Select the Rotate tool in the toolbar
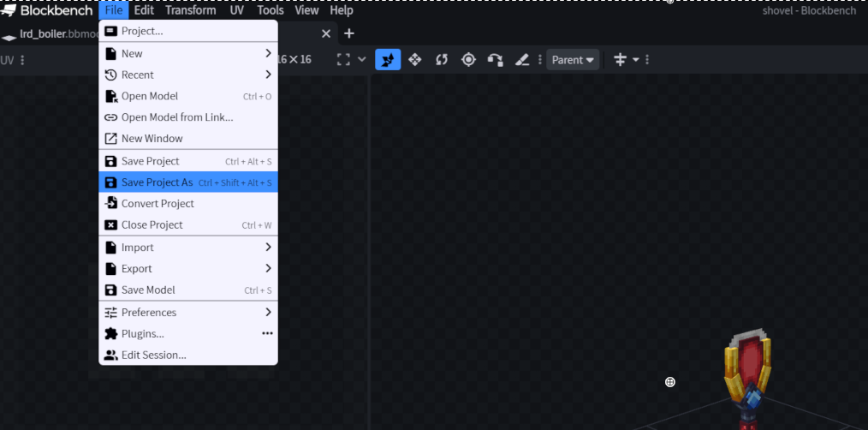This screenshot has height=430, width=868. pyautogui.click(x=441, y=60)
